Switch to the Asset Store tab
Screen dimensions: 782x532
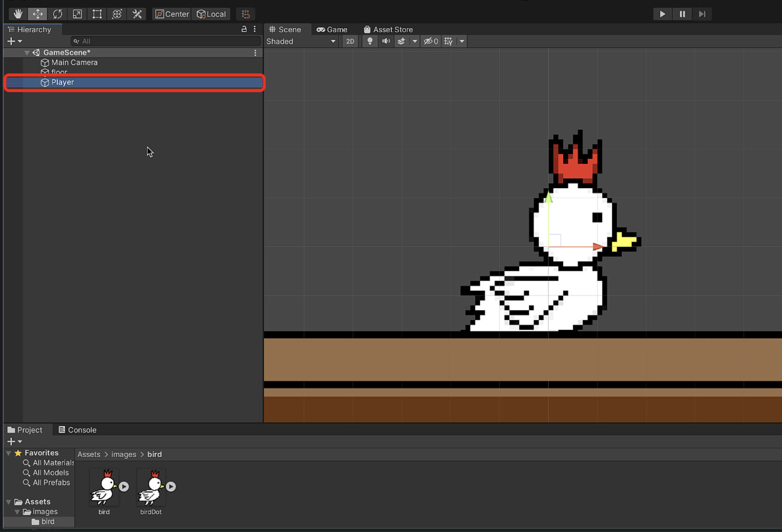pos(388,30)
